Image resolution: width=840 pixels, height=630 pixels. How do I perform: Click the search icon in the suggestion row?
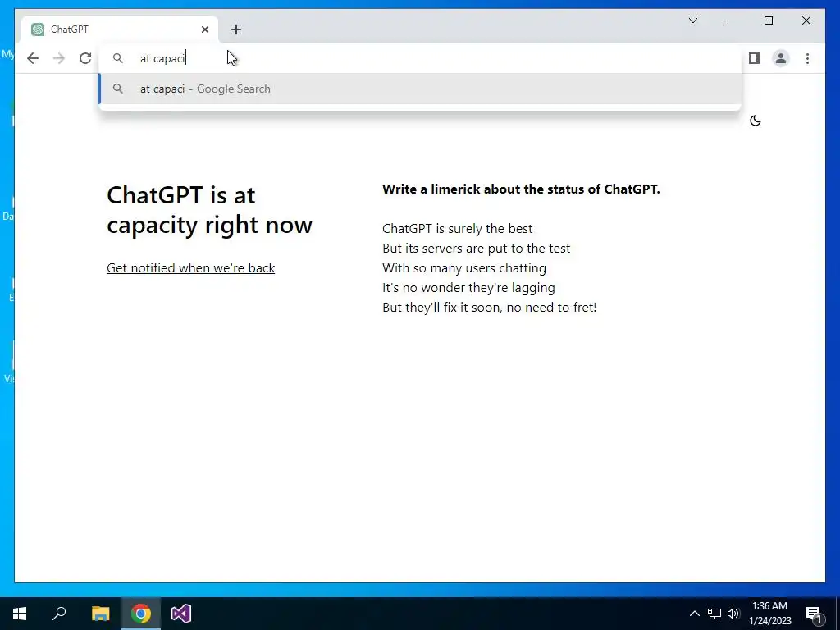[x=118, y=89]
